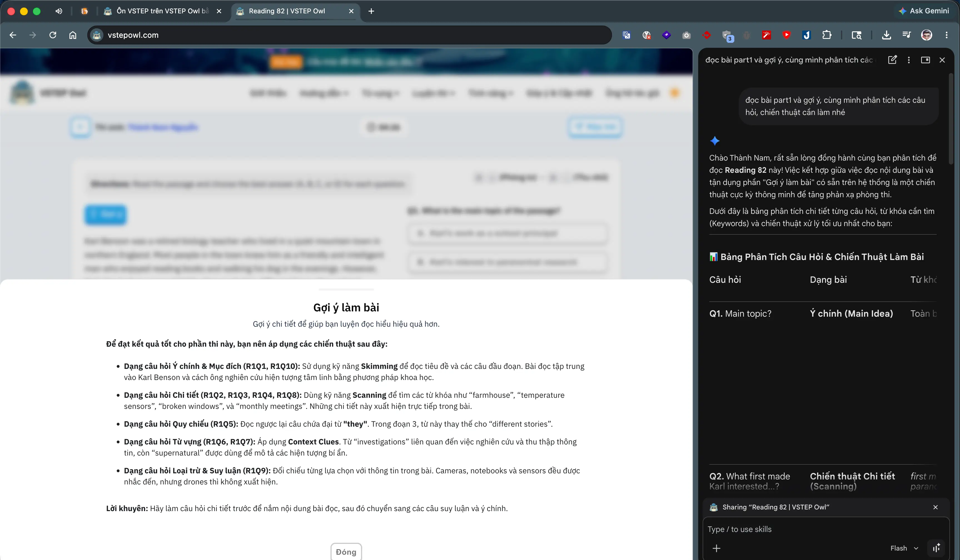Click the 'Gợi ý làm bài' heading
Screen dimensions: 960x560
tap(346, 307)
